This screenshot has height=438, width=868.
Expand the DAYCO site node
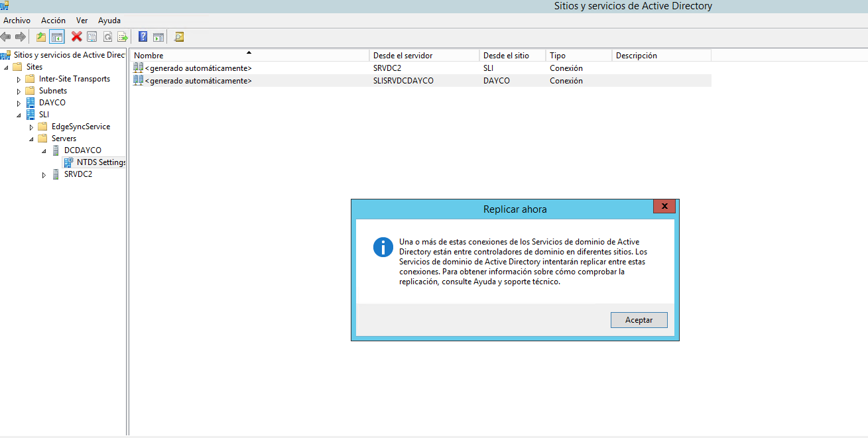(19, 103)
